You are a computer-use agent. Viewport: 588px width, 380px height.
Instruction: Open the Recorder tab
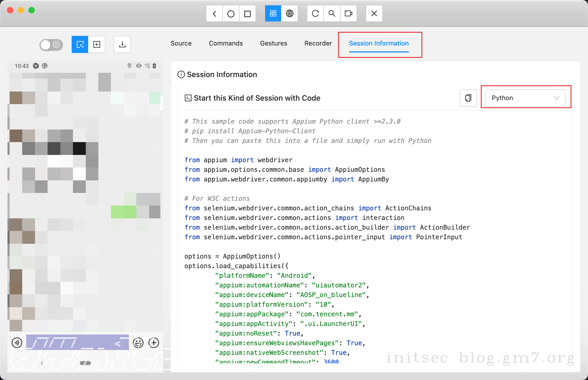(x=318, y=43)
